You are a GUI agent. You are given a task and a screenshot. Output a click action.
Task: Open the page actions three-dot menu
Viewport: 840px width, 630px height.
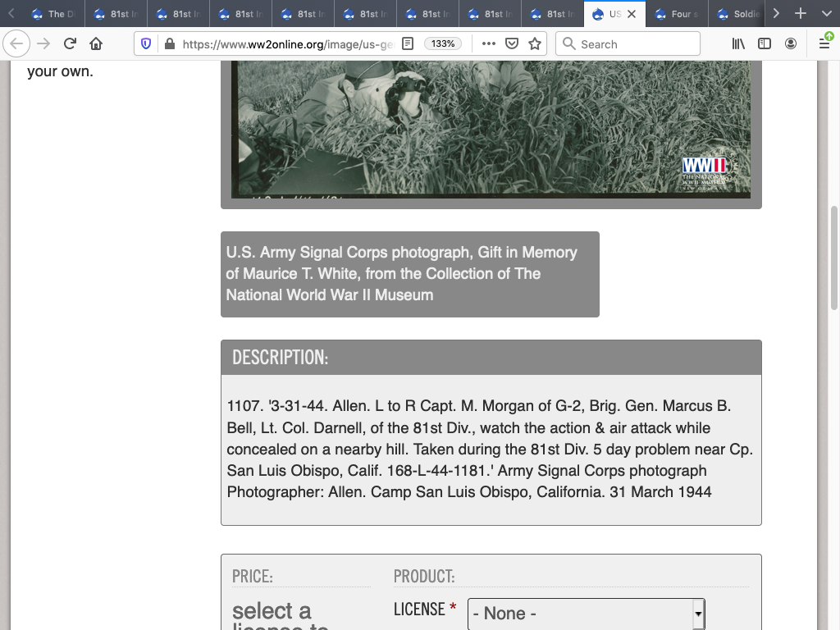489,44
